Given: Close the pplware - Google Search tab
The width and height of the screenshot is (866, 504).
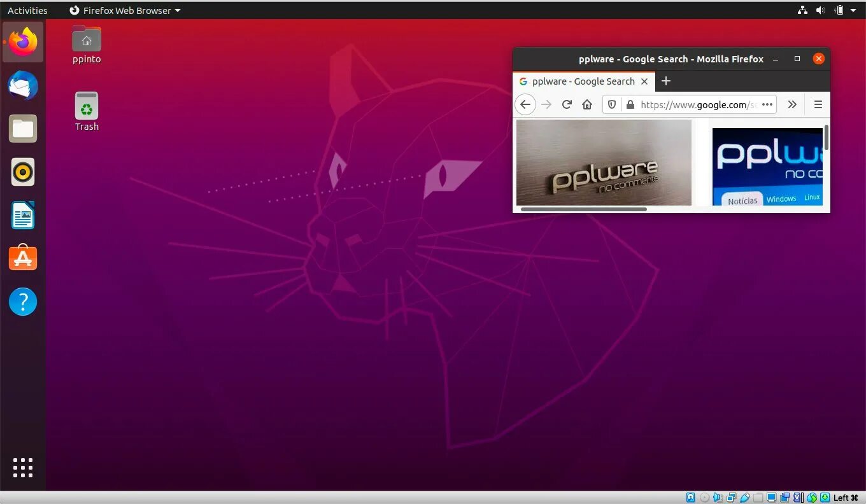Looking at the screenshot, I should (x=644, y=81).
